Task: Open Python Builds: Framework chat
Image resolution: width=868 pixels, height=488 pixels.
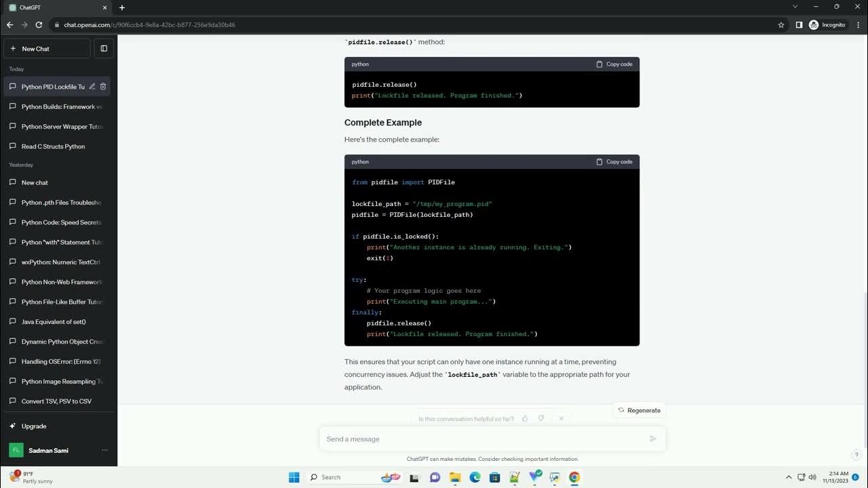Action: tap(57, 106)
